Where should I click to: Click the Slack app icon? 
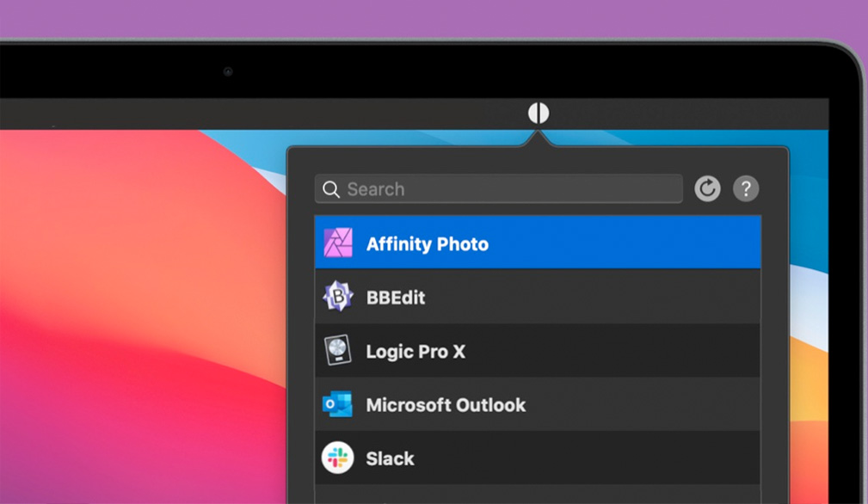[338, 458]
